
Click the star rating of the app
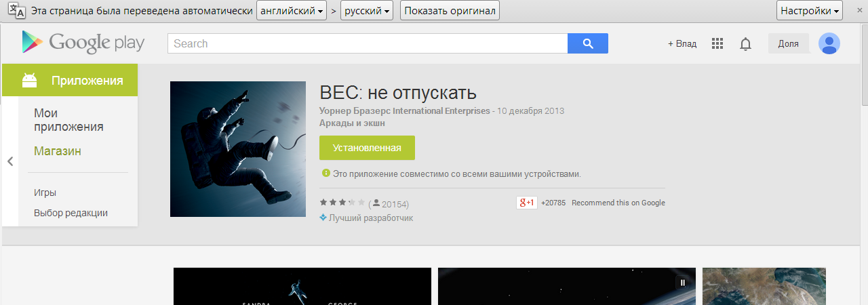pyautogui.click(x=342, y=202)
